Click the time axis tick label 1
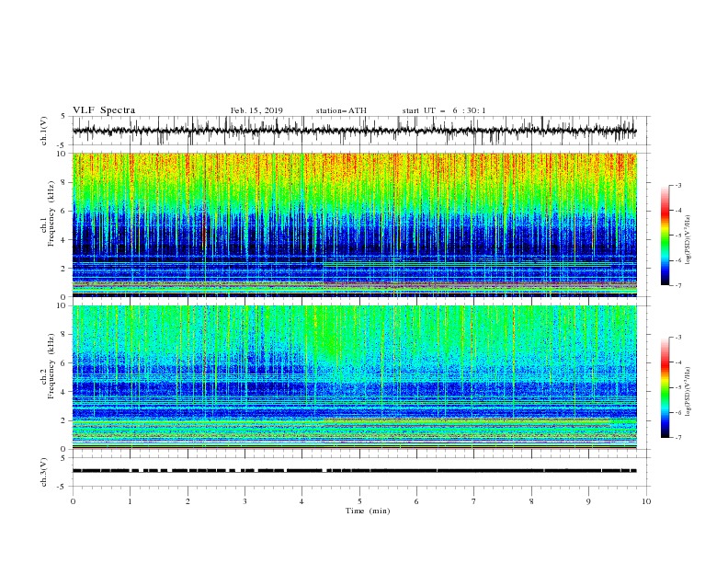Viewport: 728px width, 563px height. (130, 501)
